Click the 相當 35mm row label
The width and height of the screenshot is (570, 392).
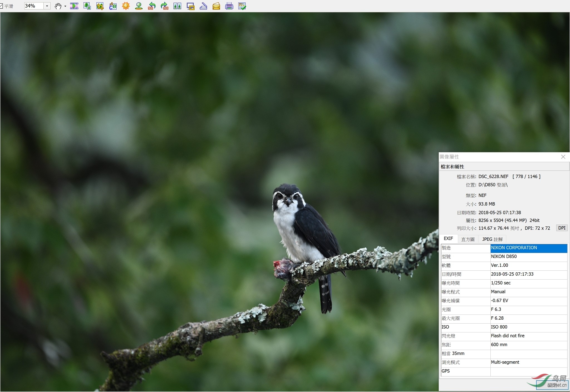(453, 354)
